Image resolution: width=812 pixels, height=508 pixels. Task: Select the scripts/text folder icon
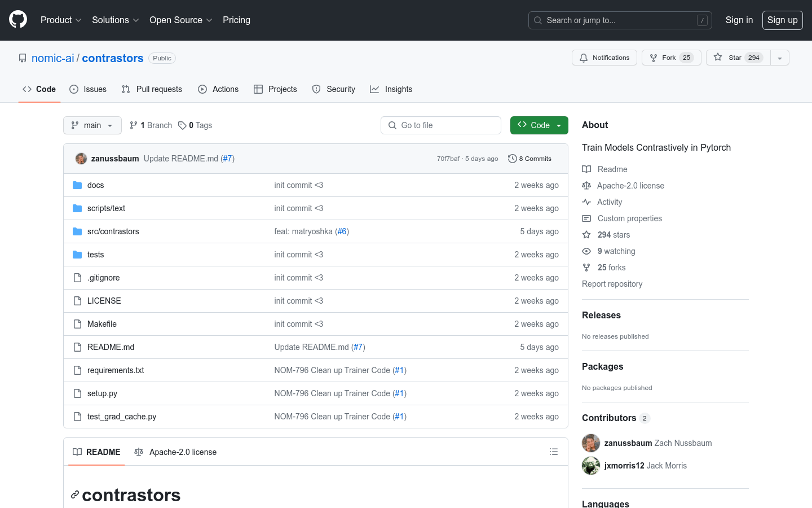point(77,208)
